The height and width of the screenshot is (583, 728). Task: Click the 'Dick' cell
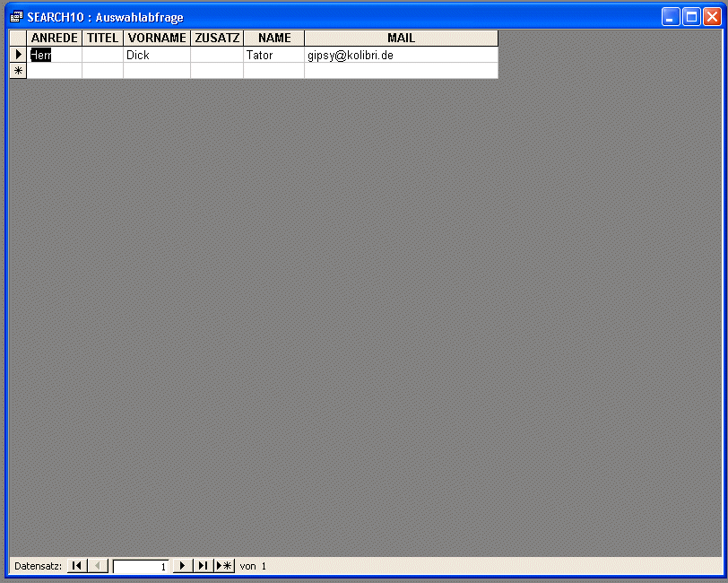(157, 55)
